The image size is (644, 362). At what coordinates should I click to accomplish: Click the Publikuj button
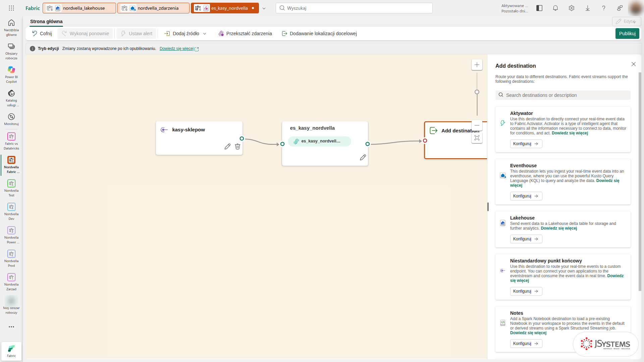[627, 34]
